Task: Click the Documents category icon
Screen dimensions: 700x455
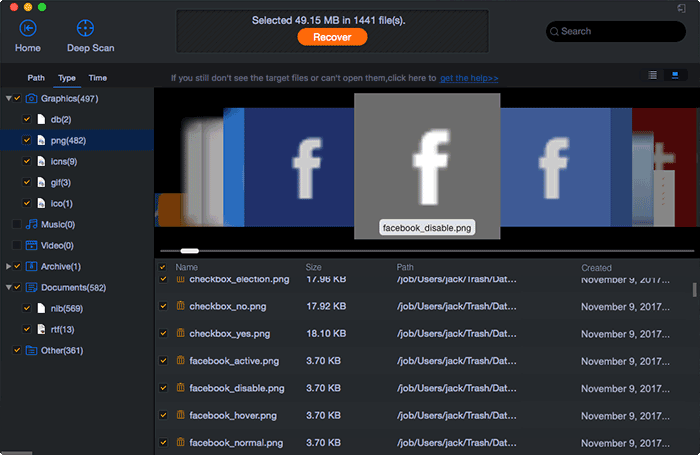Action: [x=31, y=287]
